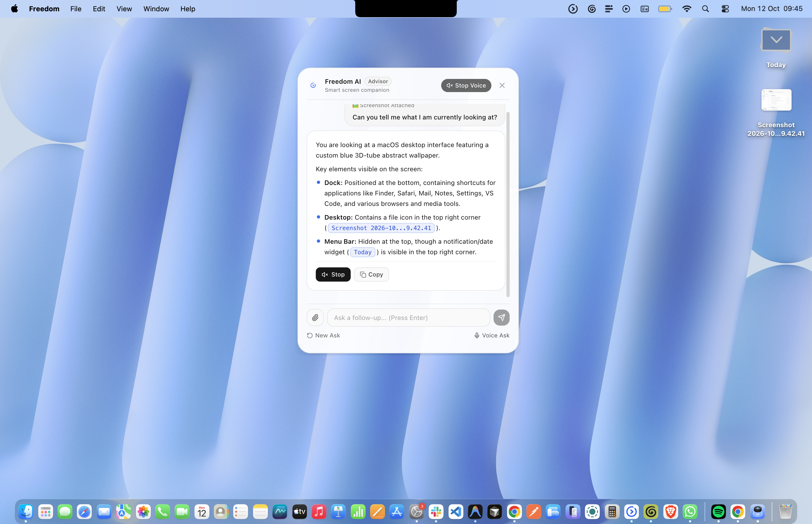This screenshot has height=524, width=812.
Task: Open WhatsApp from the dock
Action: tap(690, 511)
